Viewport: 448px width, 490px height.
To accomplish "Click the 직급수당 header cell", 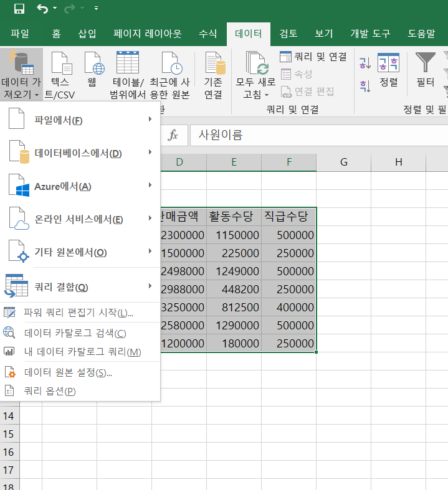I will (289, 216).
